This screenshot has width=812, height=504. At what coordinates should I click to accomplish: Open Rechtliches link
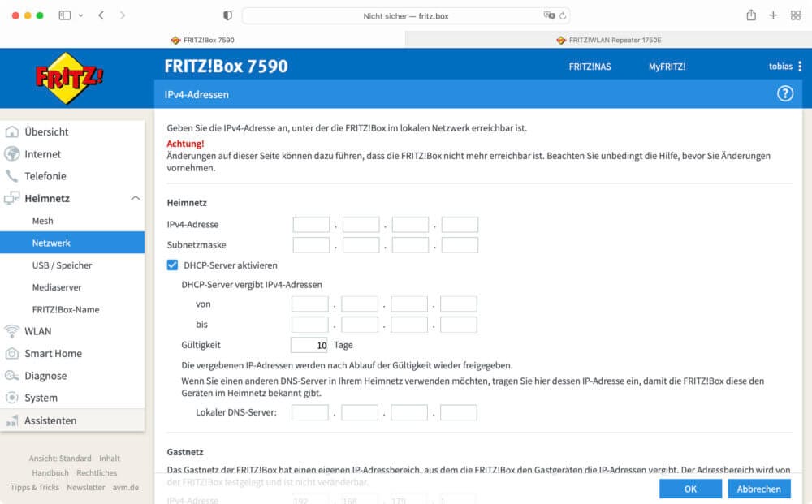coord(97,473)
